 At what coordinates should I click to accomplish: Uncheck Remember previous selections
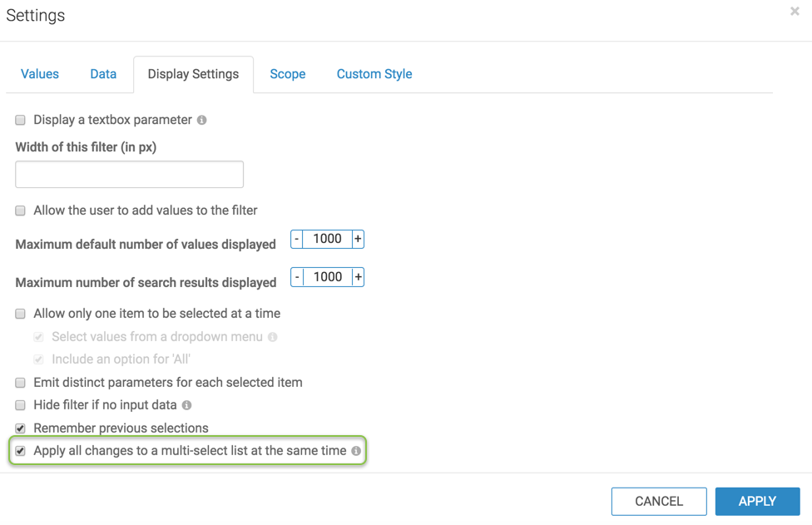click(21, 428)
